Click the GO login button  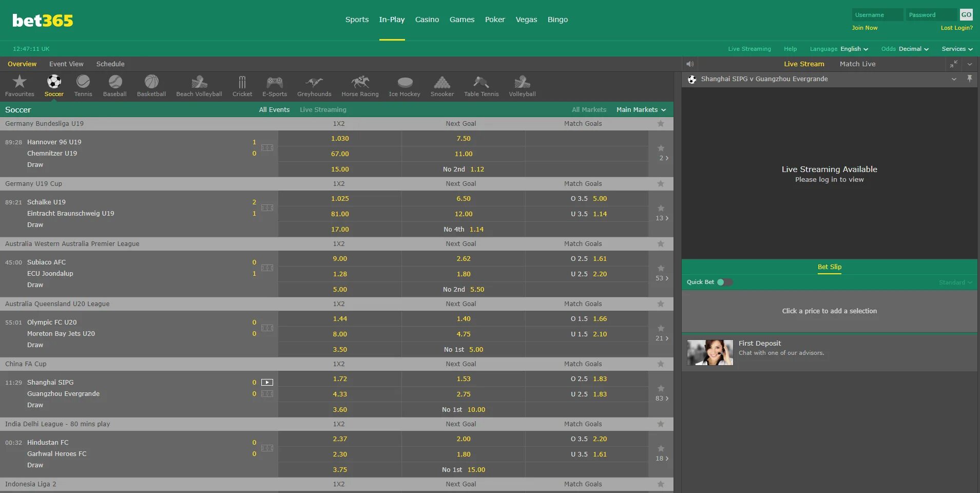(x=966, y=15)
